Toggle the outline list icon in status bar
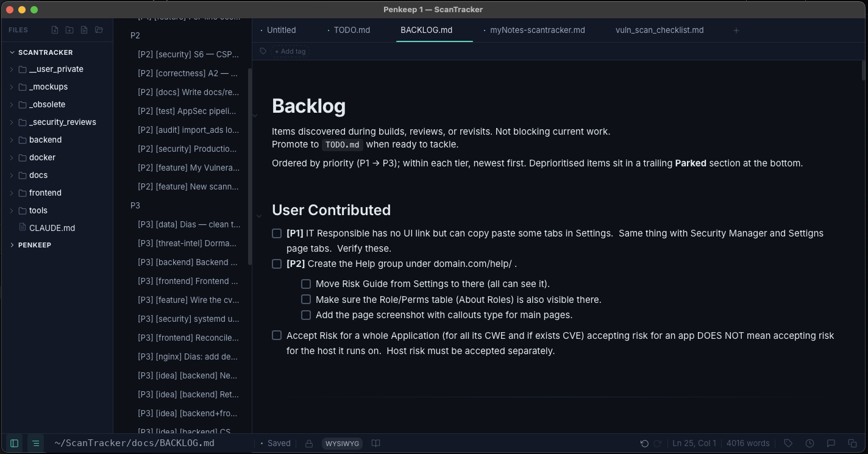This screenshot has width=868, height=454. 36,443
